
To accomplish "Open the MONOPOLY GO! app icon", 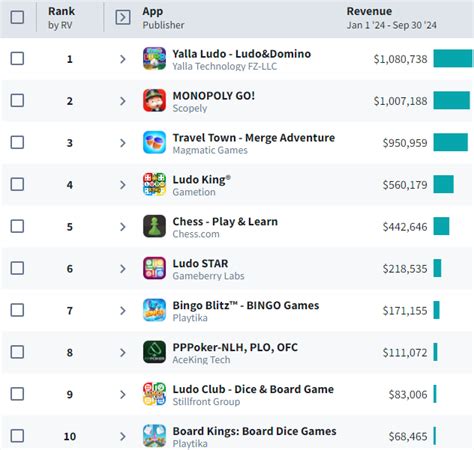I will pyautogui.click(x=154, y=101).
